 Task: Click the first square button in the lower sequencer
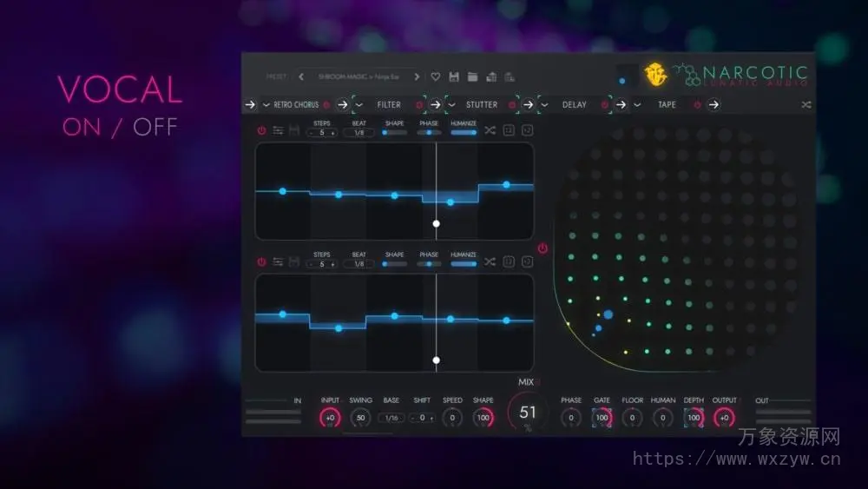tap(509, 262)
